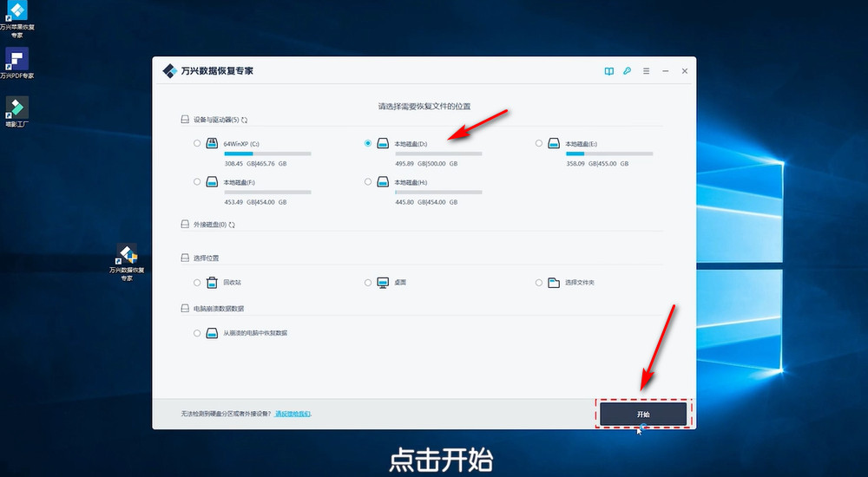Click the 开始 button
The width and height of the screenshot is (868, 477).
click(x=643, y=414)
